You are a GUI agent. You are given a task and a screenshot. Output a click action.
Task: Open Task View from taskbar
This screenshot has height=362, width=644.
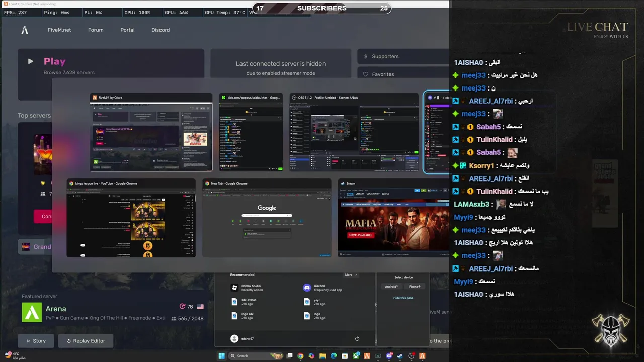pos(290,356)
